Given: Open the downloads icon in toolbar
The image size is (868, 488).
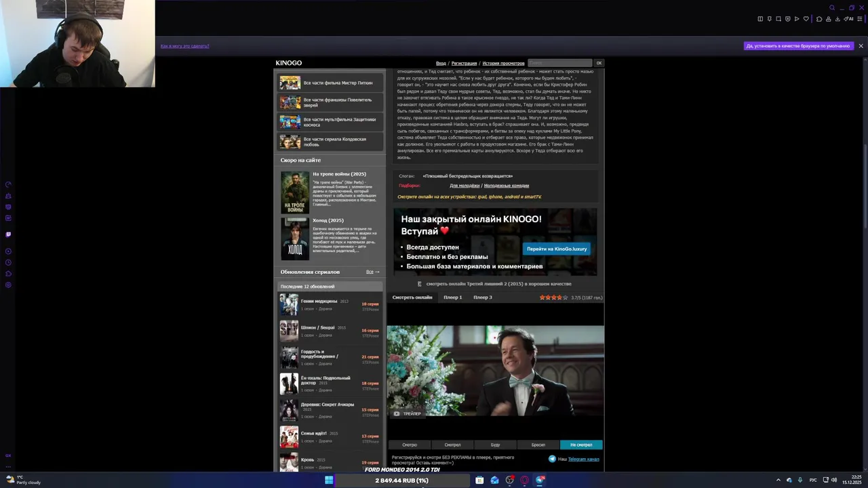Looking at the screenshot, I should [x=837, y=19].
